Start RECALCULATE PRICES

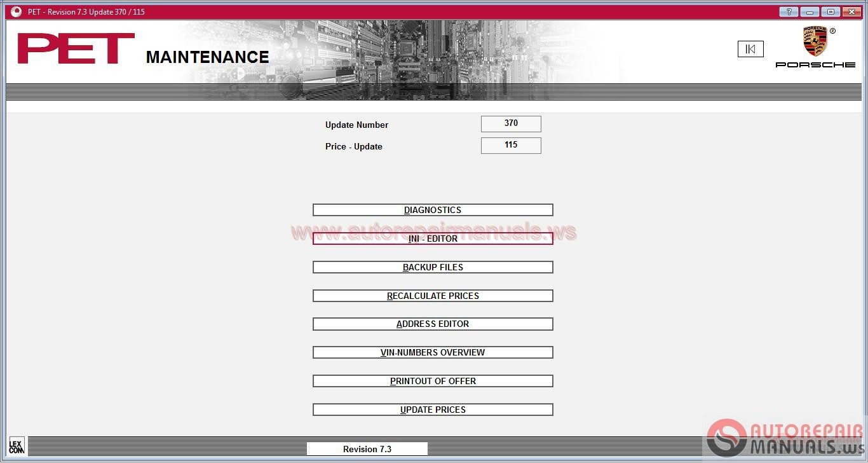[x=433, y=296]
